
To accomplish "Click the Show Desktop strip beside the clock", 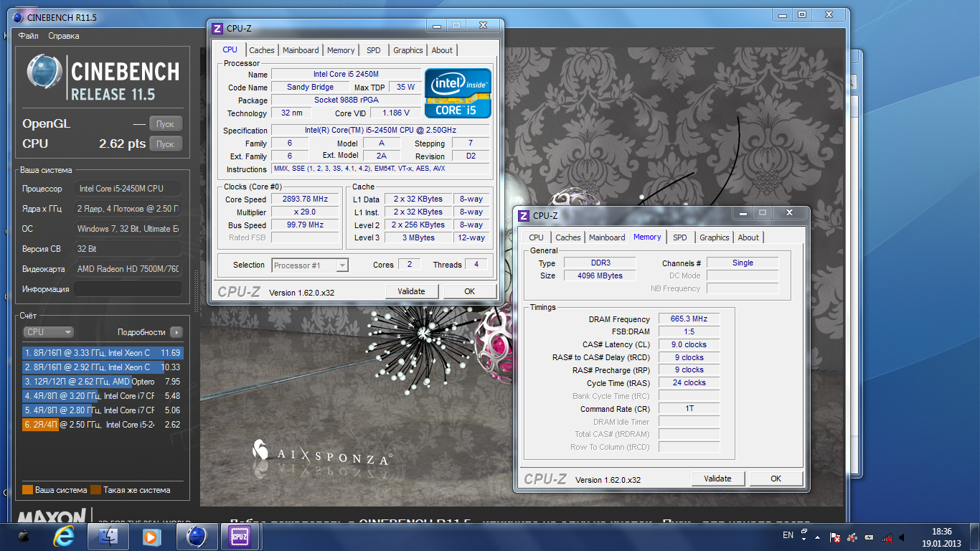I will point(975,537).
